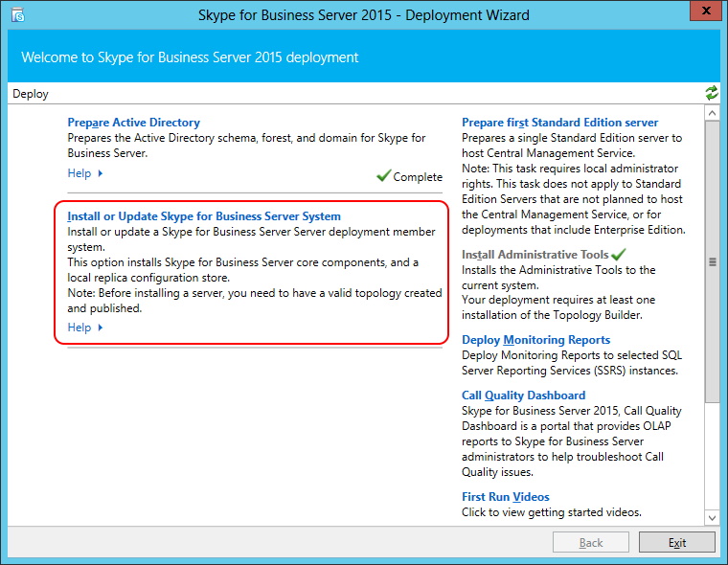Click the green checkmark beside Complete
728x565 pixels.
click(x=383, y=175)
